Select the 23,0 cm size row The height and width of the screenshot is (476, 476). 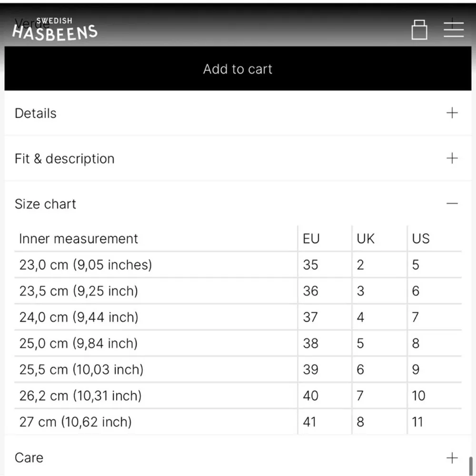click(86, 265)
